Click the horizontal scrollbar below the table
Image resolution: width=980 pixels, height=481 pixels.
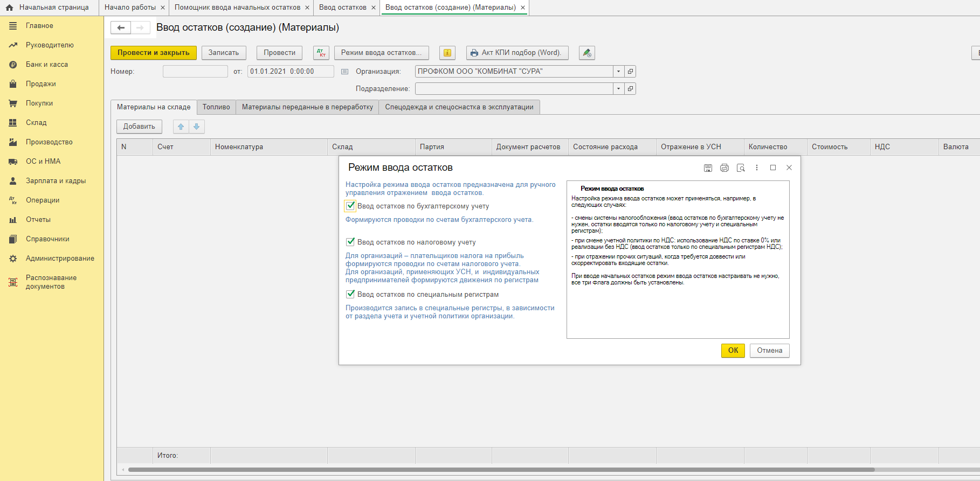[501, 470]
